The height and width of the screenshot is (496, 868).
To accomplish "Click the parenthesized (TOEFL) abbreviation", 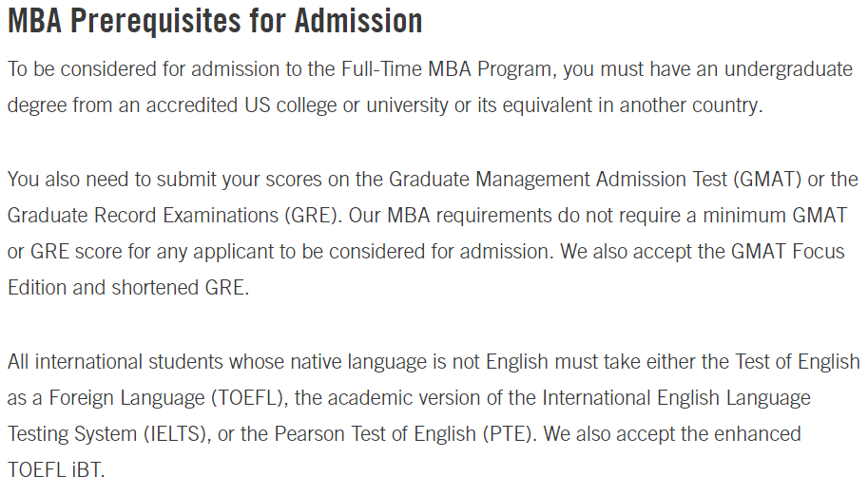I will point(247,398).
